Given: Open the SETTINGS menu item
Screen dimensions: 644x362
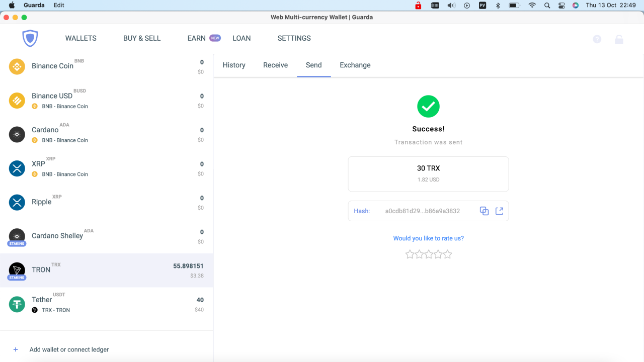Looking at the screenshot, I should (x=294, y=38).
